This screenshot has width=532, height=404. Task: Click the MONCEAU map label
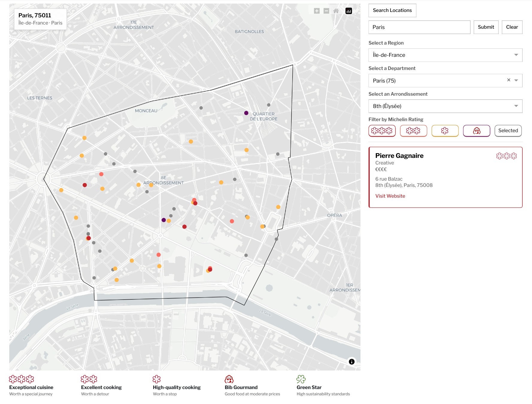(146, 111)
